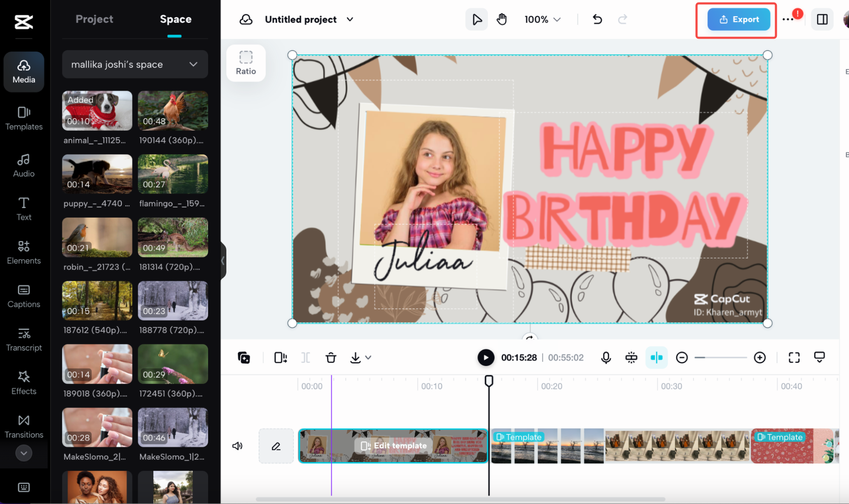Open the Text panel
This screenshot has height=504, width=849.
coord(24,208)
